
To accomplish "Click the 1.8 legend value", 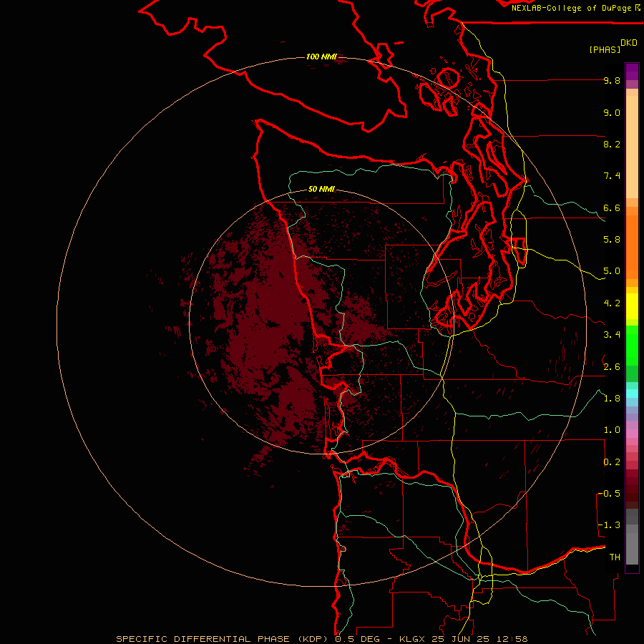I will tap(612, 399).
